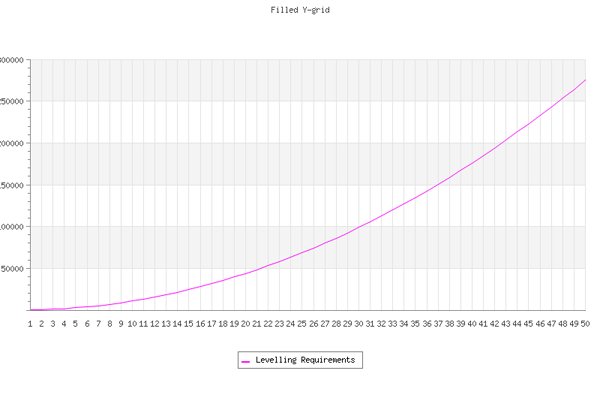This screenshot has height=413, width=600.
Task: Click x-axis label 40
Action: click(471, 324)
